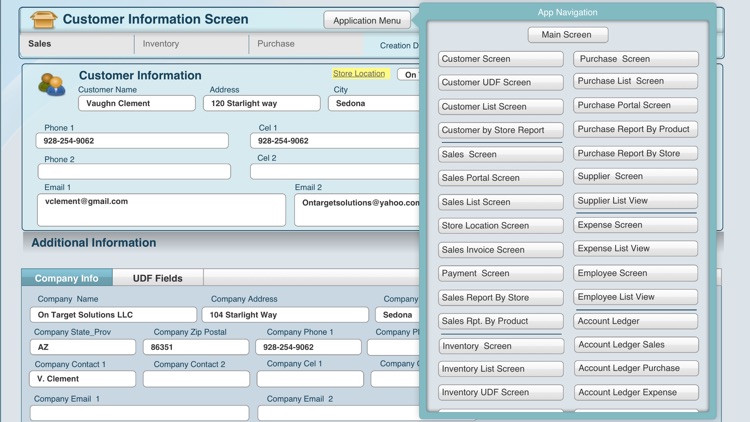The width and height of the screenshot is (750, 422).
Task: Open Customer List Screen from navigation
Action: pyautogui.click(x=500, y=107)
